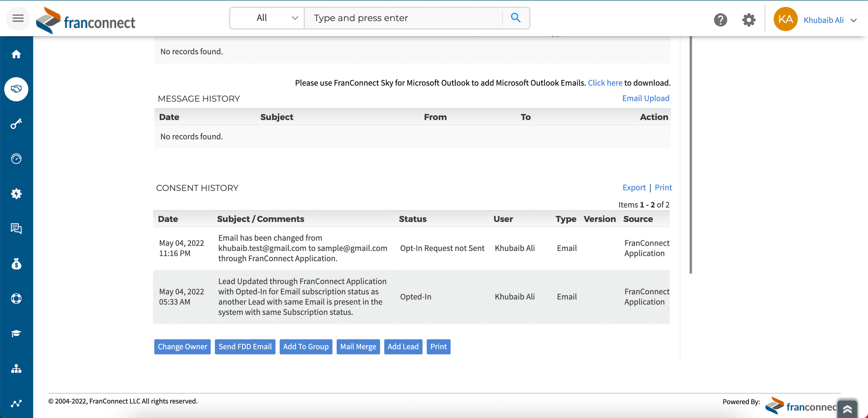Viewport: 868px width, 418px height.
Task: Click the search input field
Action: pyautogui.click(x=403, y=18)
